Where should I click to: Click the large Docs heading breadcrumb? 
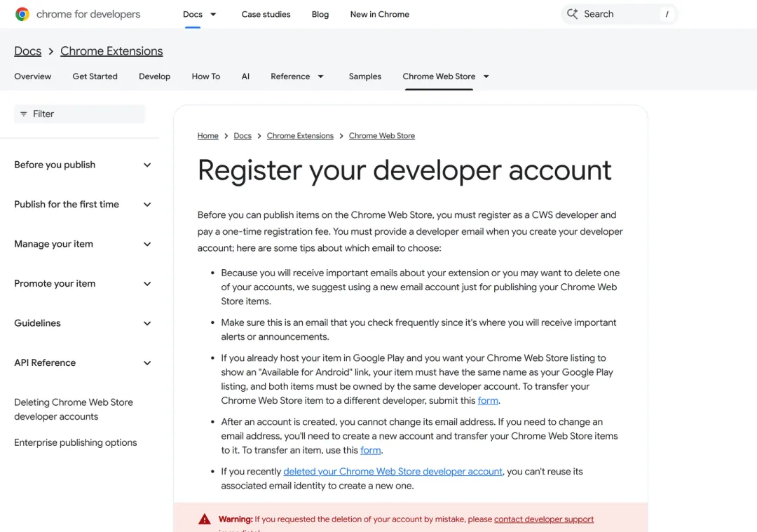point(27,51)
